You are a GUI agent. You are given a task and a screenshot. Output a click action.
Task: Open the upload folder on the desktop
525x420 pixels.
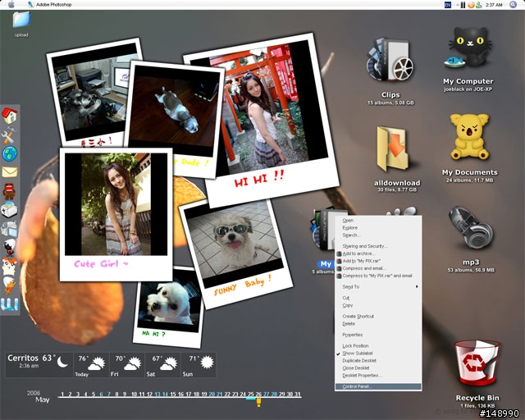point(21,24)
